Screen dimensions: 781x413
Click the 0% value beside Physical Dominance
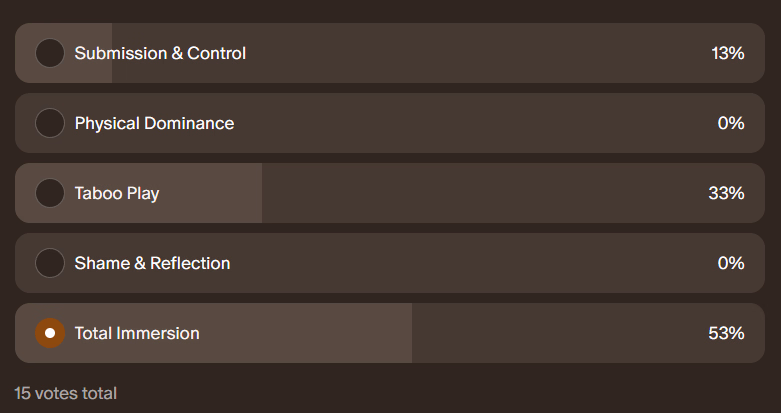[731, 123]
